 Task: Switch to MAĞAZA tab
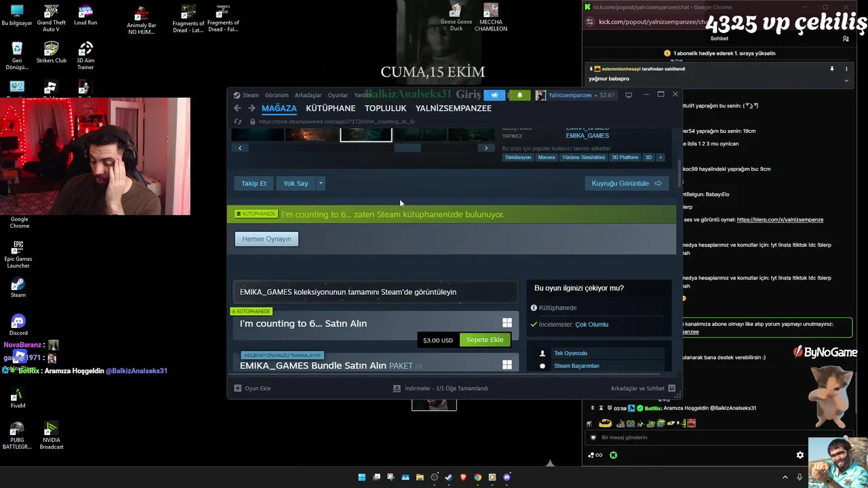point(279,108)
